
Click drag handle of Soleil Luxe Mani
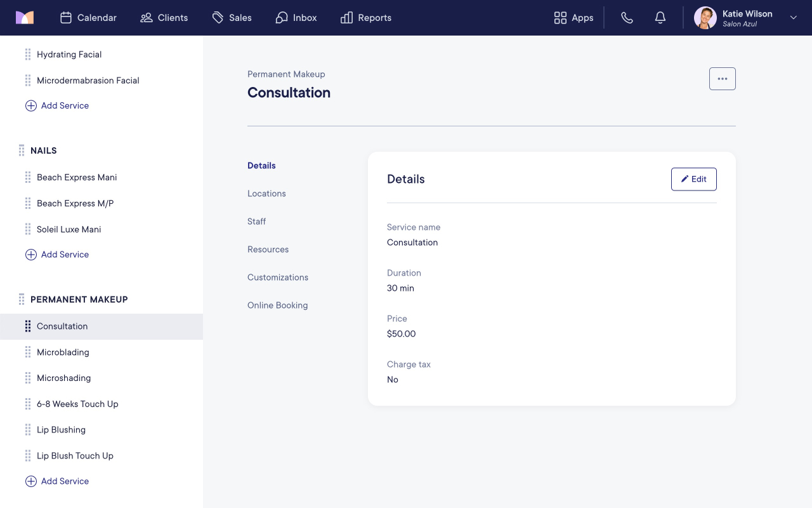tap(28, 229)
